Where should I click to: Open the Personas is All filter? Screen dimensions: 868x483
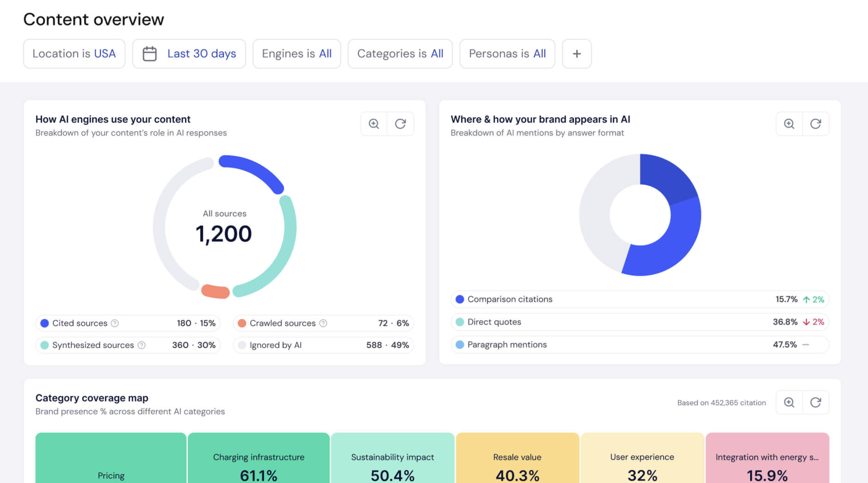tap(507, 54)
